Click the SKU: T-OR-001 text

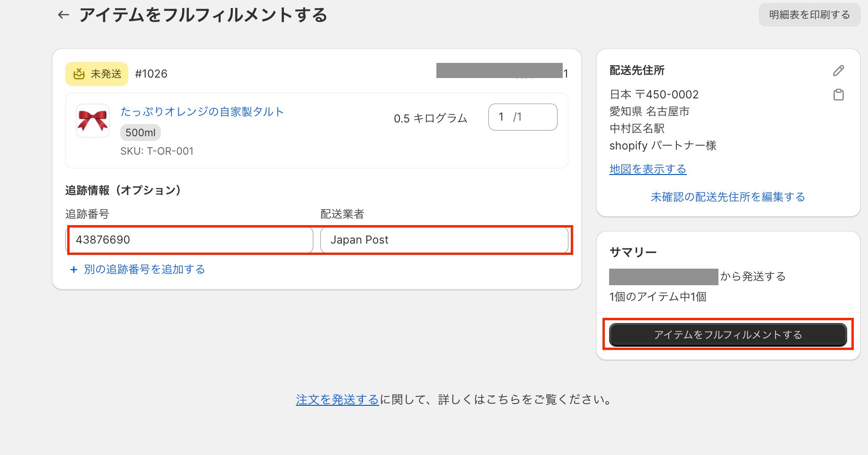[x=157, y=151]
